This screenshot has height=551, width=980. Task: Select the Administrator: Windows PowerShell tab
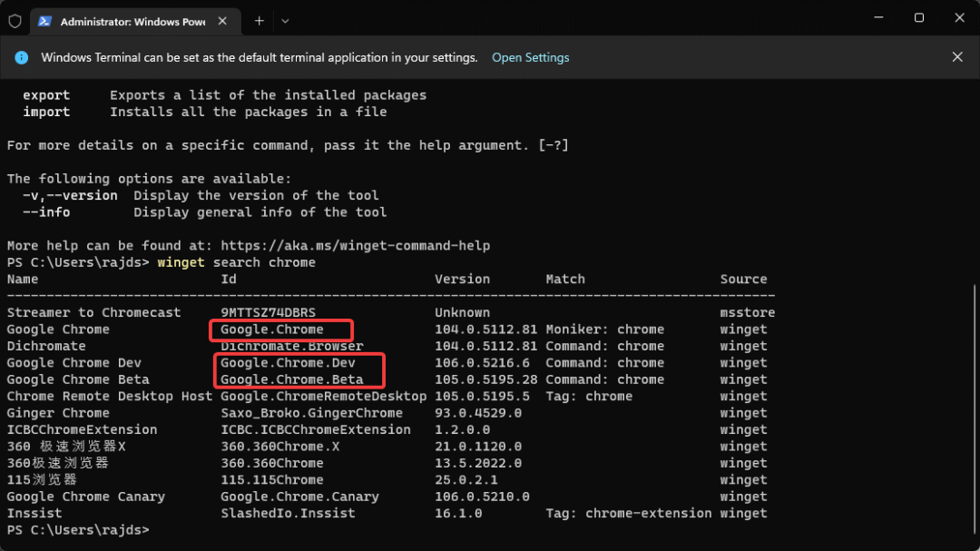[x=135, y=21]
